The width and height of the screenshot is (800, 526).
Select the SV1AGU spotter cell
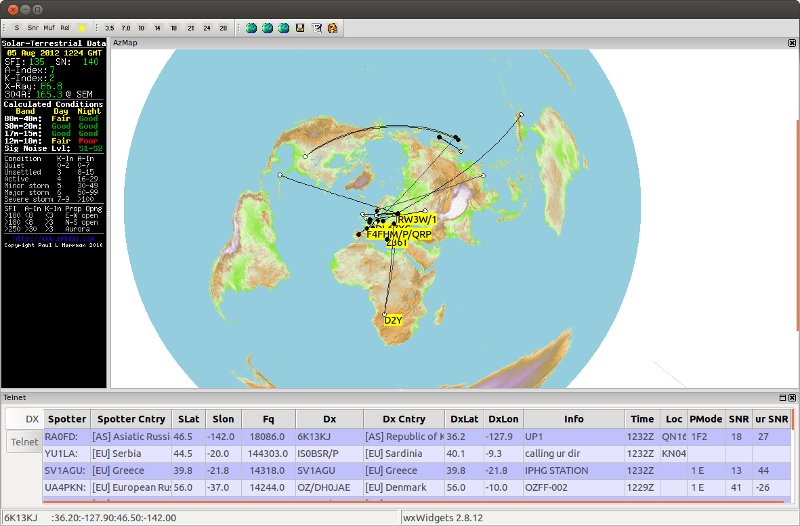(x=67, y=470)
